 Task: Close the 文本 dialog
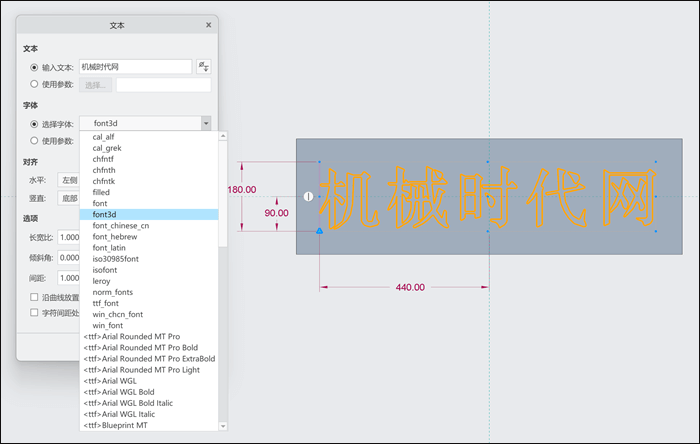(208, 25)
